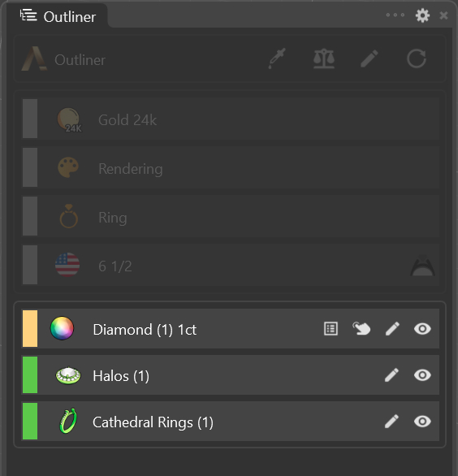Screen dimensions: 458x476
Task: Open the balance scale weight icon
Action: [x=324, y=58]
